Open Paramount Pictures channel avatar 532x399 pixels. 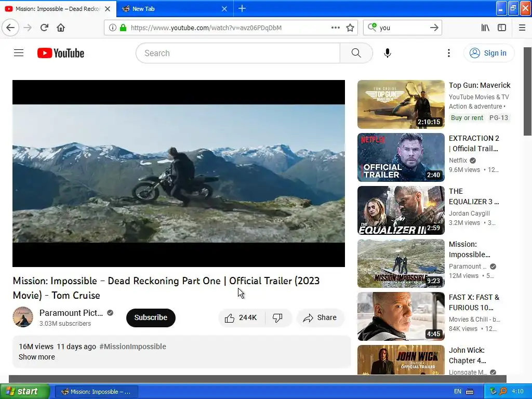pyautogui.click(x=23, y=317)
